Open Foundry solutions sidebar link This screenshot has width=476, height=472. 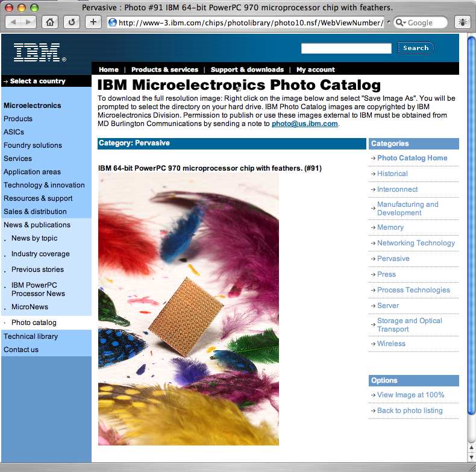point(33,145)
